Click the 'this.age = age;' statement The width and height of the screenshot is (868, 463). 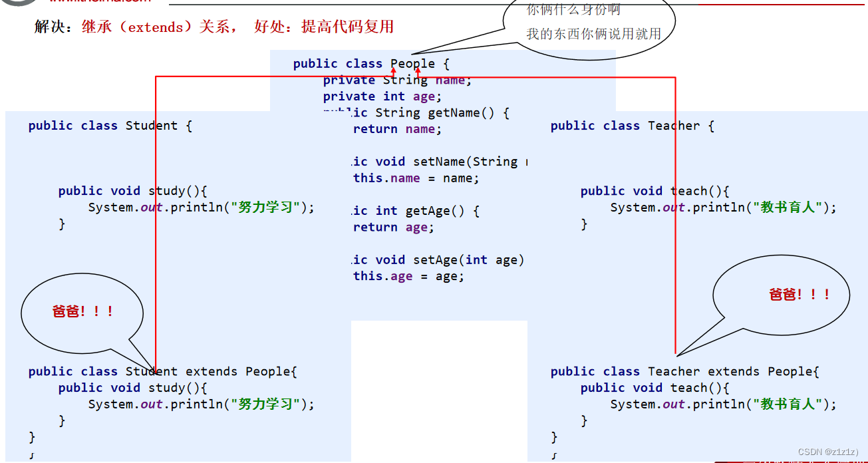[408, 277]
